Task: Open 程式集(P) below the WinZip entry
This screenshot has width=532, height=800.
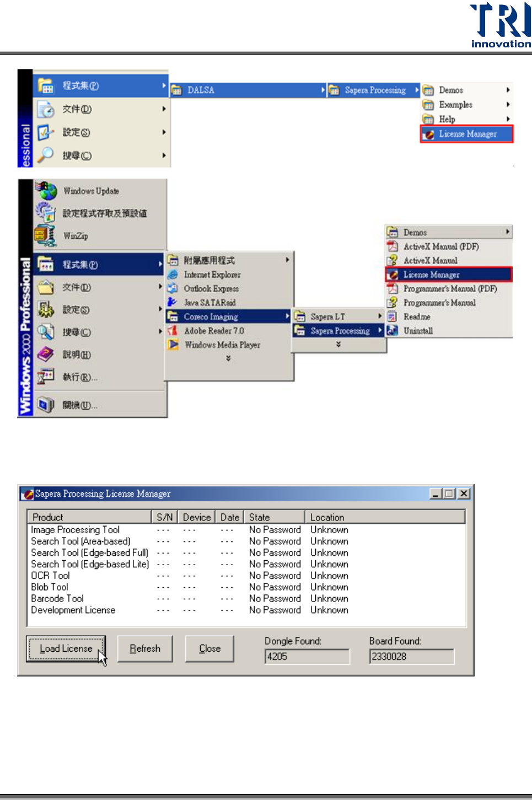Action: [x=100, y=265]
